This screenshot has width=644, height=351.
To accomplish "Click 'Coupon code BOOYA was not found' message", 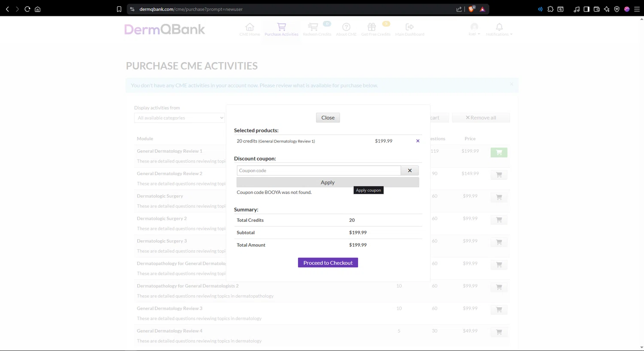I will tap(274, 192).
